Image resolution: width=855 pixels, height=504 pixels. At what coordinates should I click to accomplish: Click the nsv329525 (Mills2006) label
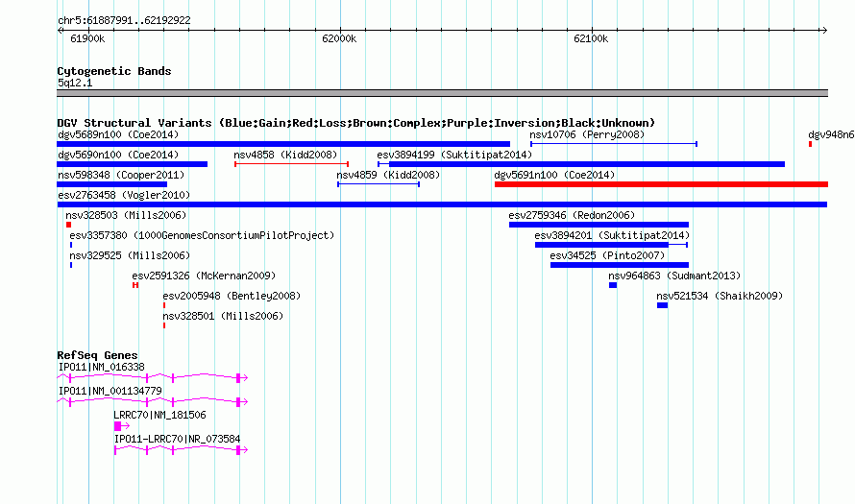(130, 255)
